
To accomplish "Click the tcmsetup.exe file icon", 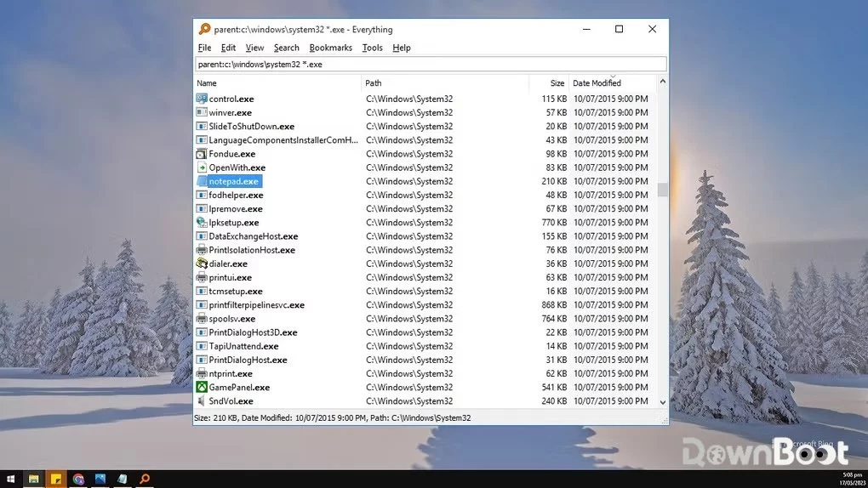I will coord(202,291).
